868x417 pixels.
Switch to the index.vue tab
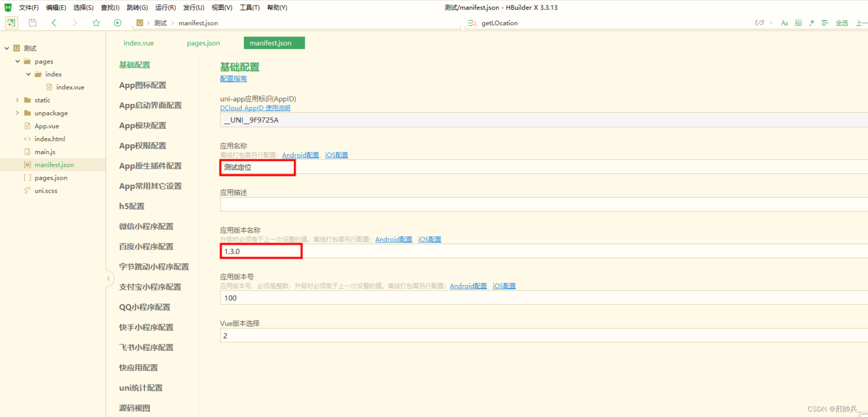[139, 43]
